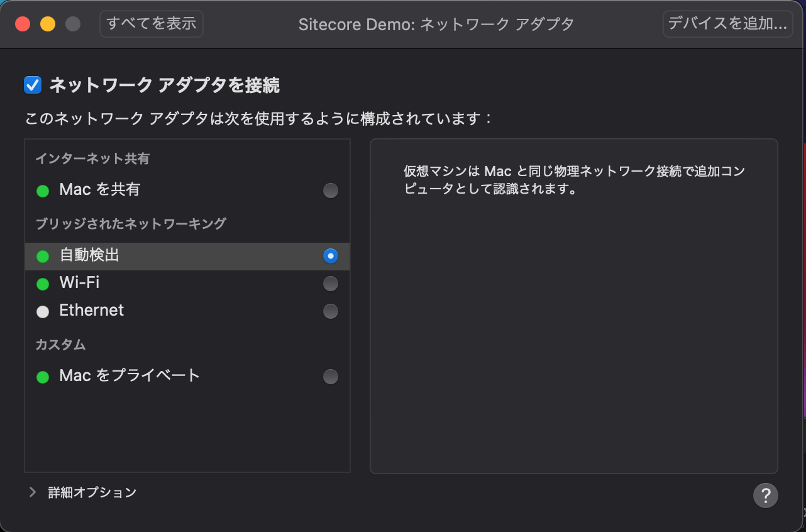This screenshot has height=532, width=806.
Task: Expand 詳細オプション disclosure arrow
Action: pos(33,492)
